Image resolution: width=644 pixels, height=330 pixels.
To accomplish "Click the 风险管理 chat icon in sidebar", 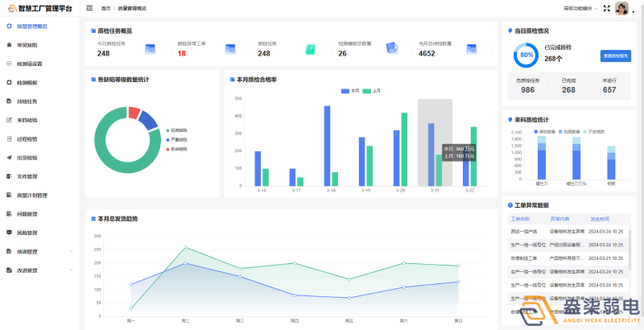I will pyautogui.click(x=9, y=233).
